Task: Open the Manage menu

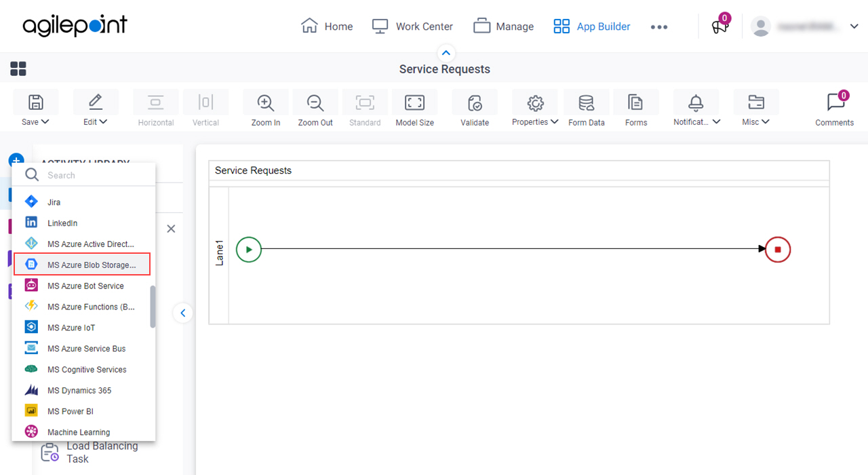Action: pos(504,26)
